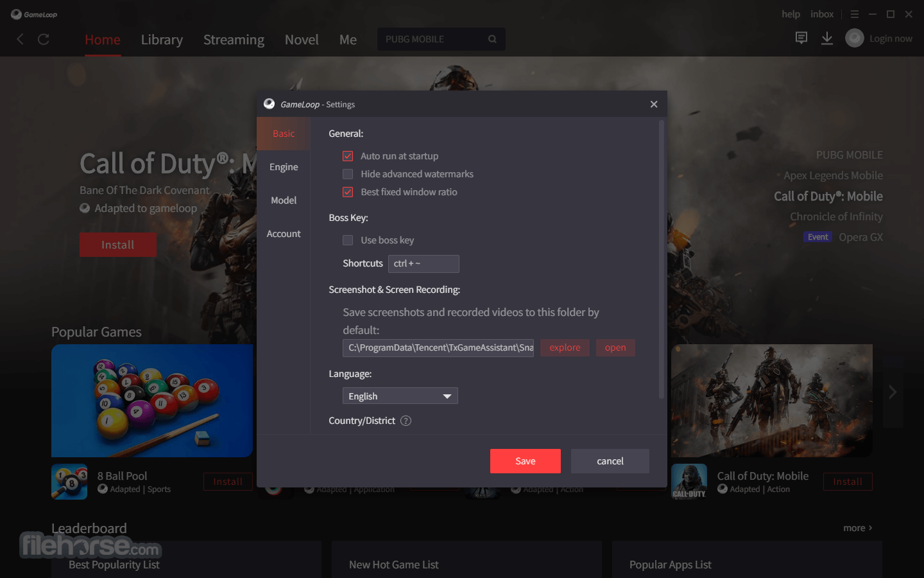The width and height of the screenshot is (924, 578).
Task: Select Call of Duty®: Mobile in the banner list
Action: pos(828,196)
